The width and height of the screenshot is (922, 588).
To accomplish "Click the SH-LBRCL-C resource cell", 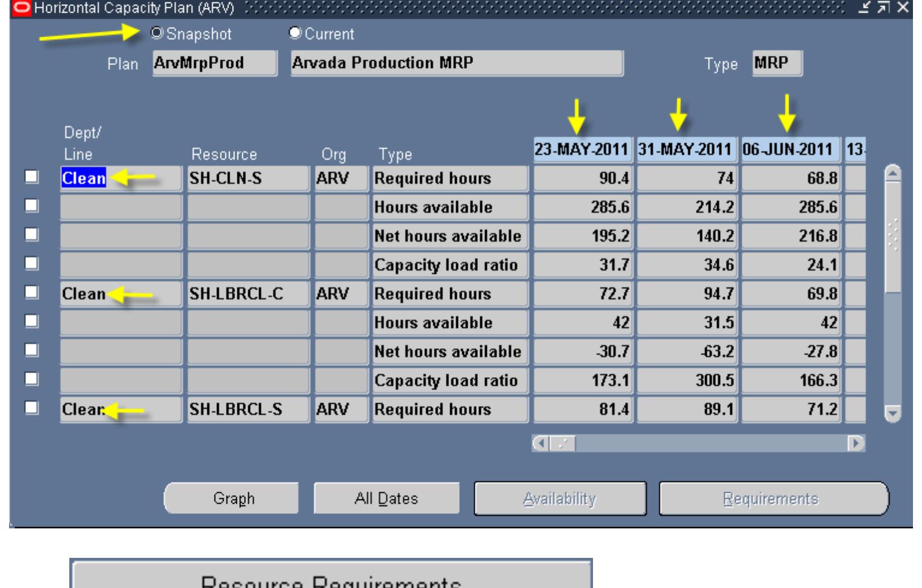I will [247, 294].
